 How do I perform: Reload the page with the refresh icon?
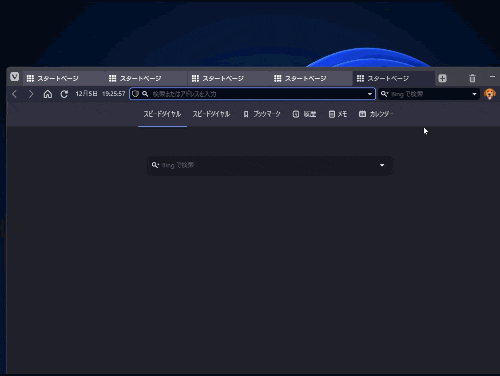coord(64,94)
